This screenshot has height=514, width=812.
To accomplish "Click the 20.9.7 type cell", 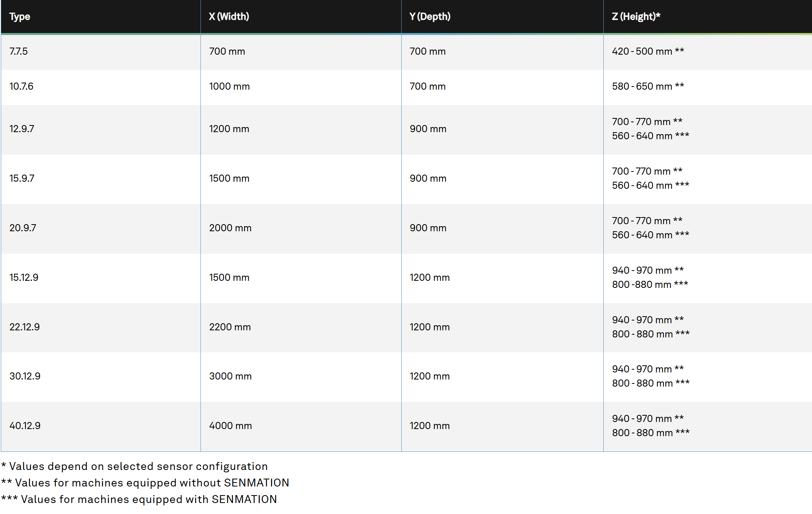I will click(x=101, y=229).
